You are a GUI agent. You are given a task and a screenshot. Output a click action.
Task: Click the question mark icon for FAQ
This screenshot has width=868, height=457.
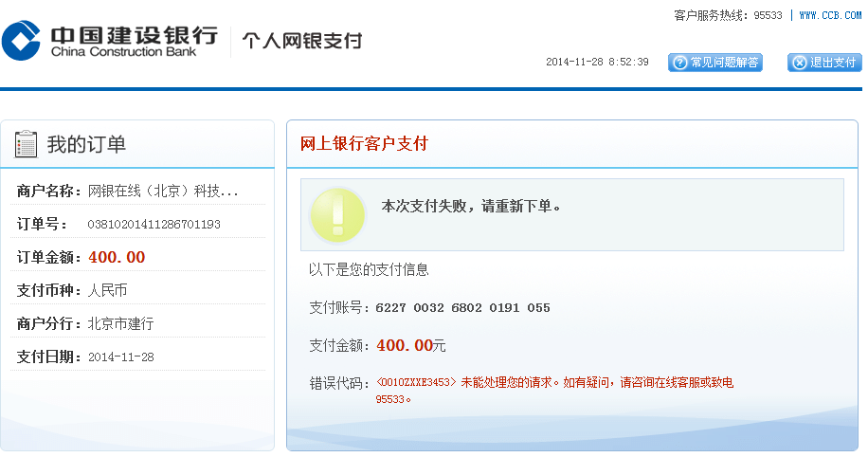(678, 63)
